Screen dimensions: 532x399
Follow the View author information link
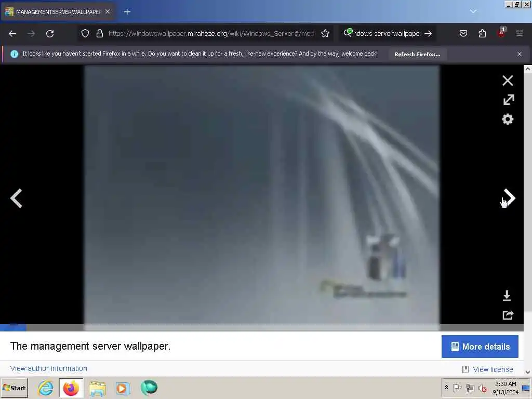point(49,368)
